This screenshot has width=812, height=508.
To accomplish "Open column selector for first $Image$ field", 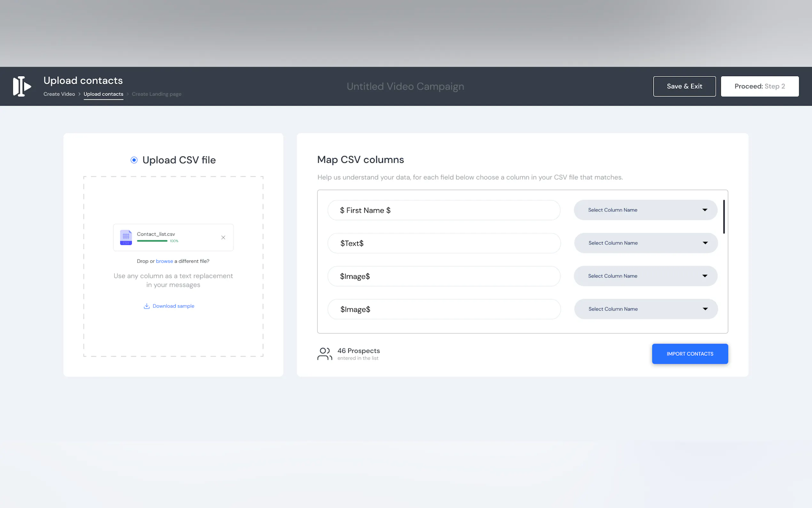I will point(645,276).
